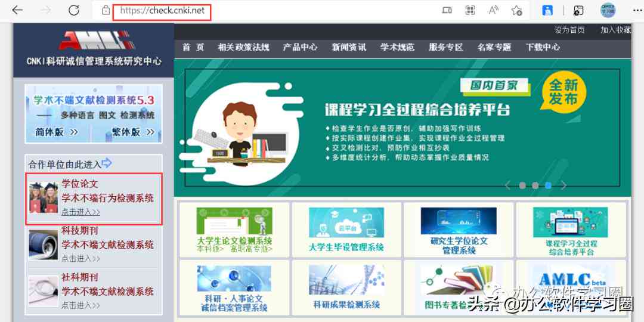Open the 图书专著 detection system tile
The width and height of the screenshot is (644, 322).
point(459,287)
